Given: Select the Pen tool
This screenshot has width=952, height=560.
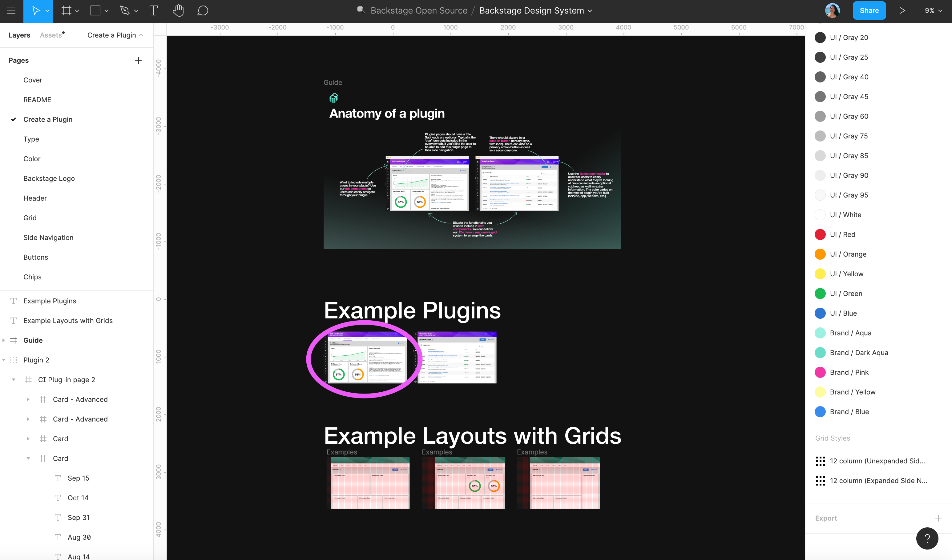Looking at the screenshot, I should pos(125,10).
